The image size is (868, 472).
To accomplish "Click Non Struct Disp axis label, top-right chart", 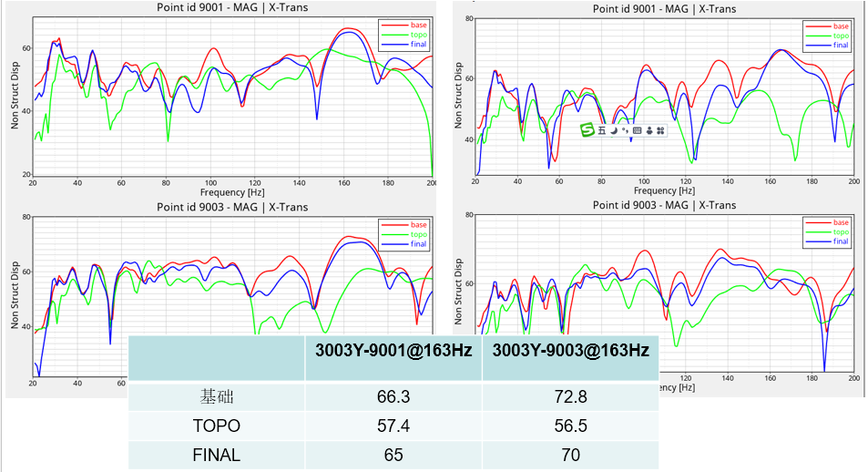I will pyautogui.click(x=458, y=96).
